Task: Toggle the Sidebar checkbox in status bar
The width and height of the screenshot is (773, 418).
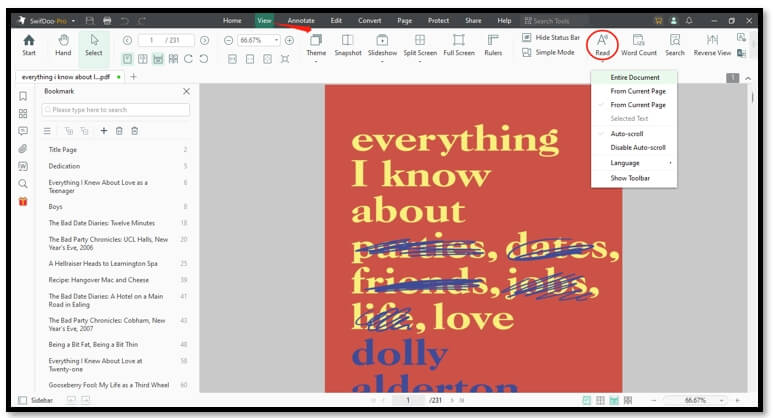Action: (22, 400)
